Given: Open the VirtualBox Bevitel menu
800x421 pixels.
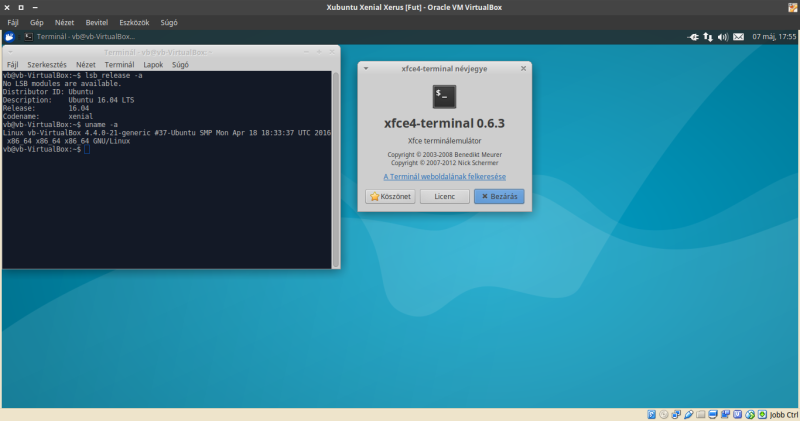Looking at the screenshot, I should coord(97,22).
